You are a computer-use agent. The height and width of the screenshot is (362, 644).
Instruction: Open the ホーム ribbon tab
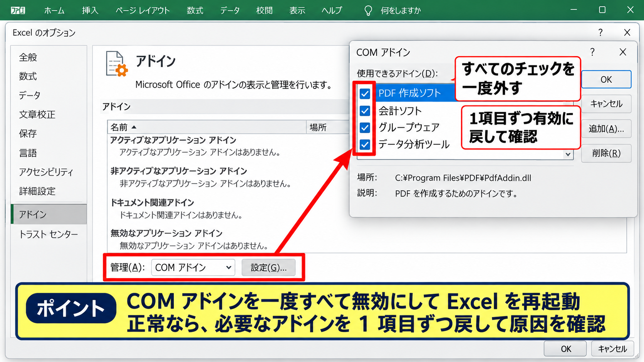pos(54,10)
